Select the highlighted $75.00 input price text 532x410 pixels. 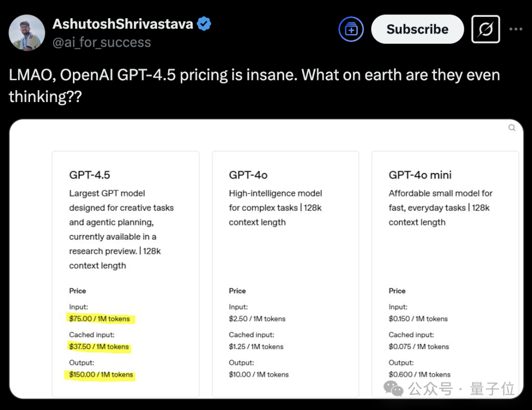pyautogui.click(x=100, y=319)
